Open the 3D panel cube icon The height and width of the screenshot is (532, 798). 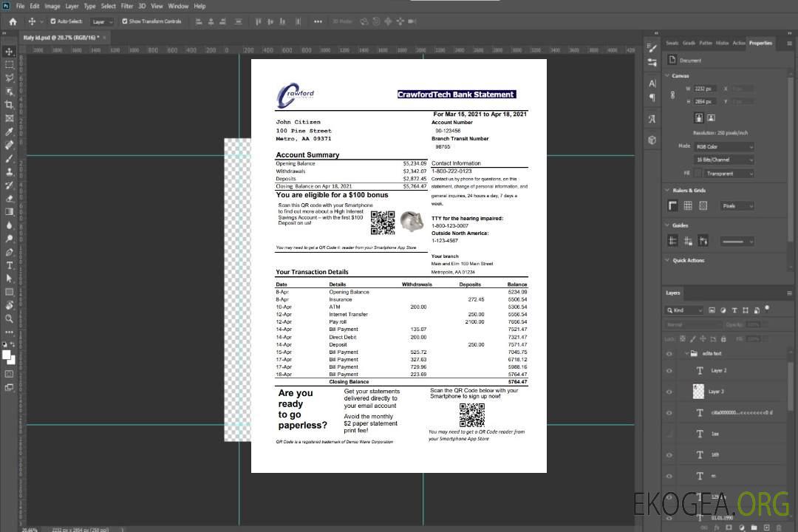pyautogui.click(x=652, y=140)
